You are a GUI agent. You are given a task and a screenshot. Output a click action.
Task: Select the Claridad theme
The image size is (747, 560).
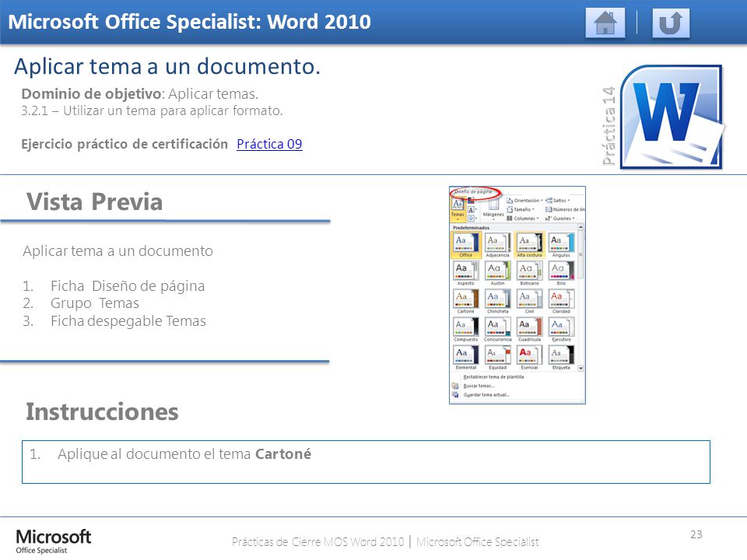click(x=561, y=301)
